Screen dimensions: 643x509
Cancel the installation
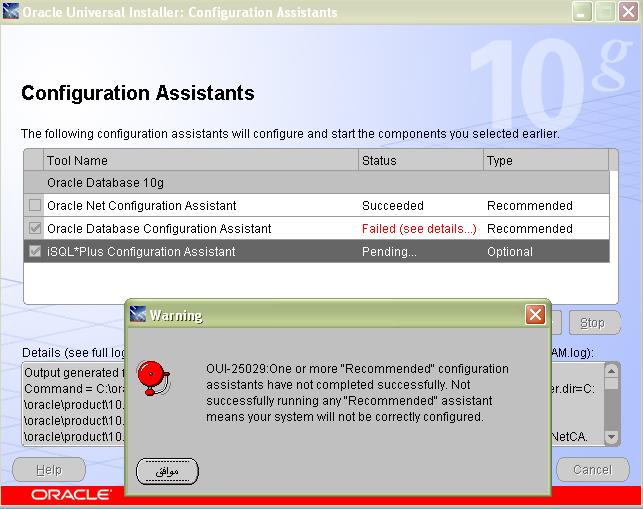point(592,470)
